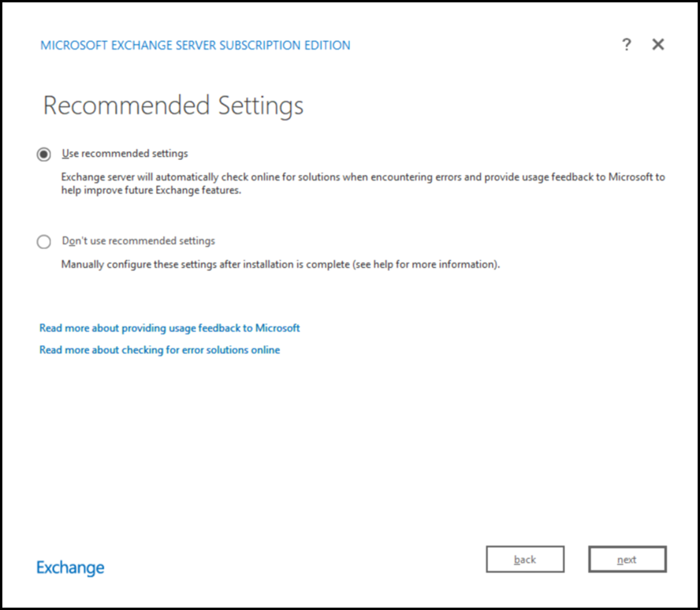Select the "Use recommended settings" radio button
Viewport: 700px width, 610px height.
(44, 154)
